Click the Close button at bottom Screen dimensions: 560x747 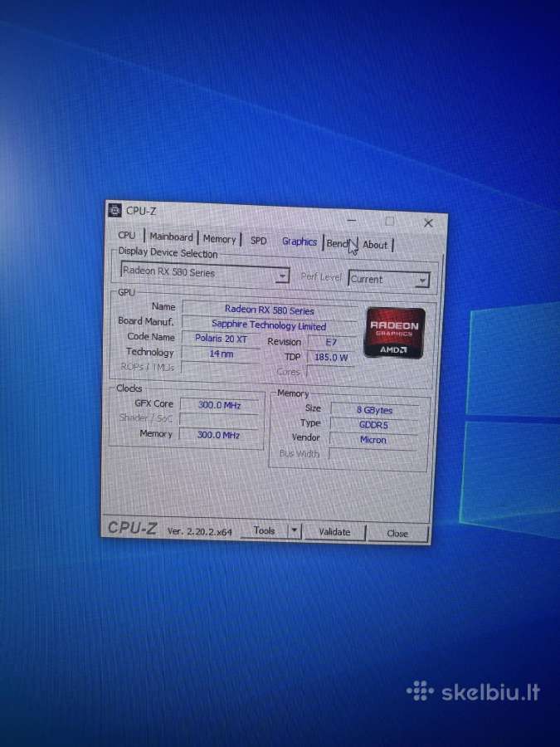397,533
